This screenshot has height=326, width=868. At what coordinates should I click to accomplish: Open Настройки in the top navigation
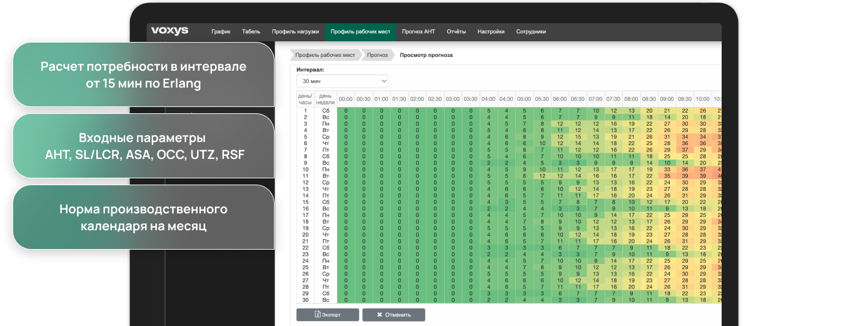[491, 31]
